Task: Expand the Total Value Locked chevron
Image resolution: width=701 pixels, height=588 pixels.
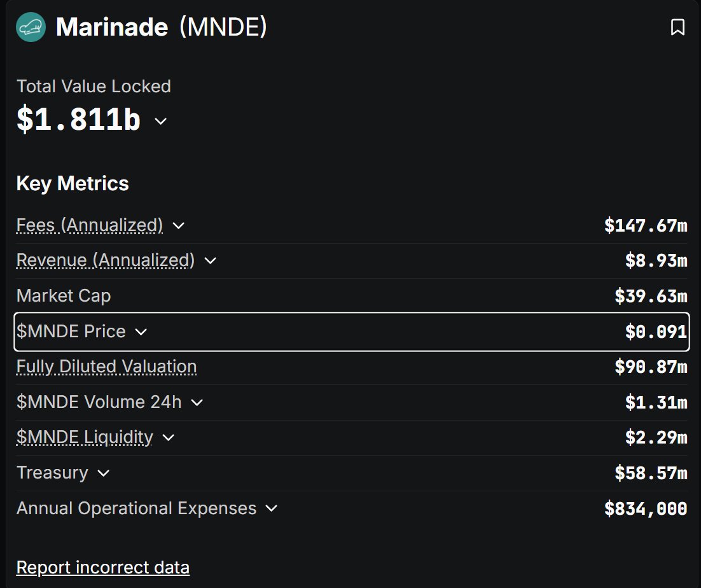Action: click(160, 121)
